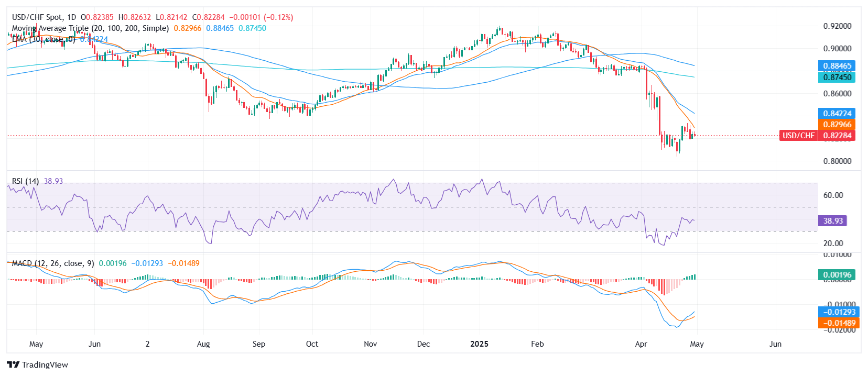Click the teal 0.87450 price label
The height and width of the screenshot is (376, 868).
pyautogui.click(x=837, y=78)
